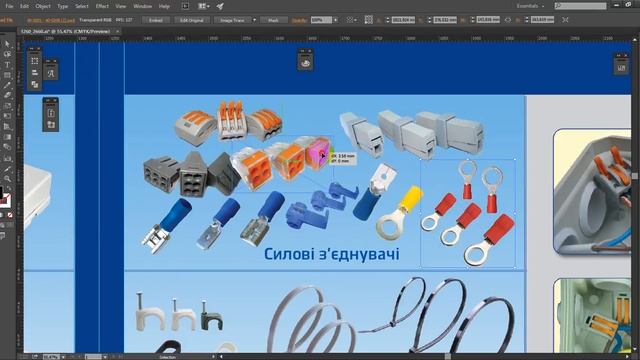Click the search field at top right
Viewport: 640px width, 360px height.
(x=580, y=6)
